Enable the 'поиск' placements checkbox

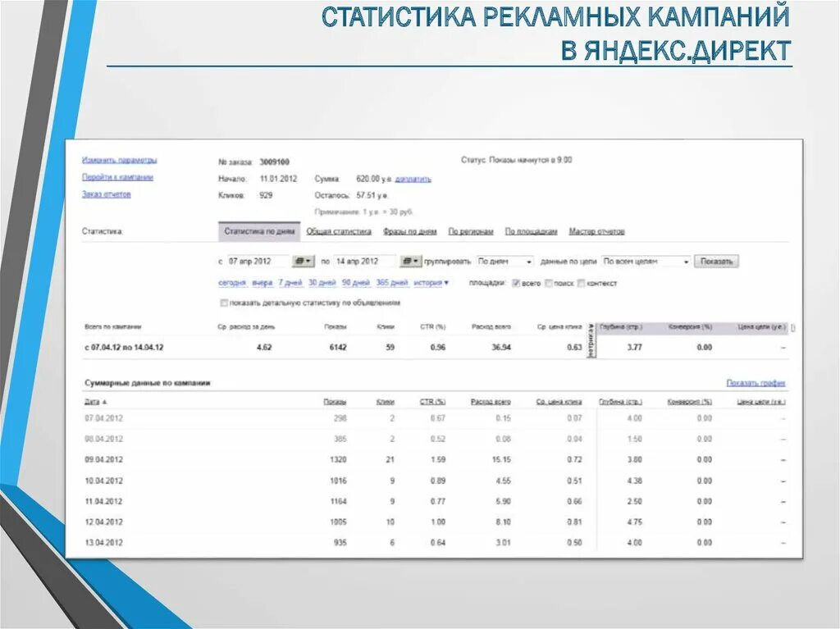(x=549, y=284)
